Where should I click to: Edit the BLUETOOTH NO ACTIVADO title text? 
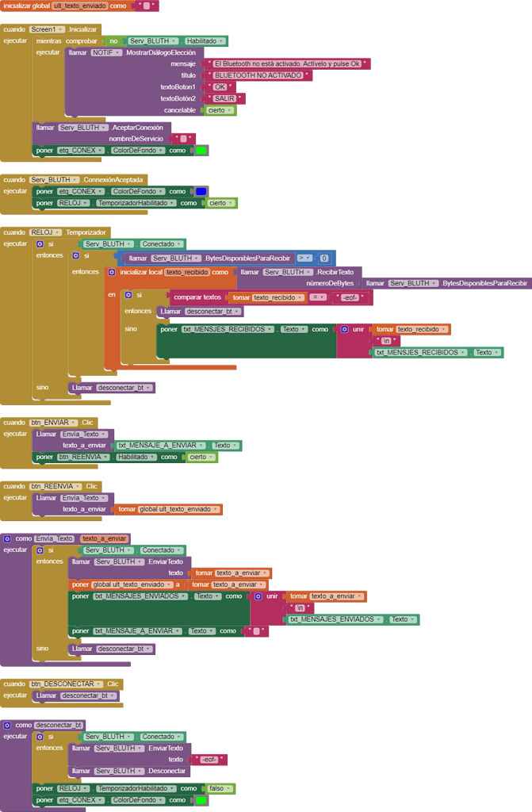click(x=258, y=75)
